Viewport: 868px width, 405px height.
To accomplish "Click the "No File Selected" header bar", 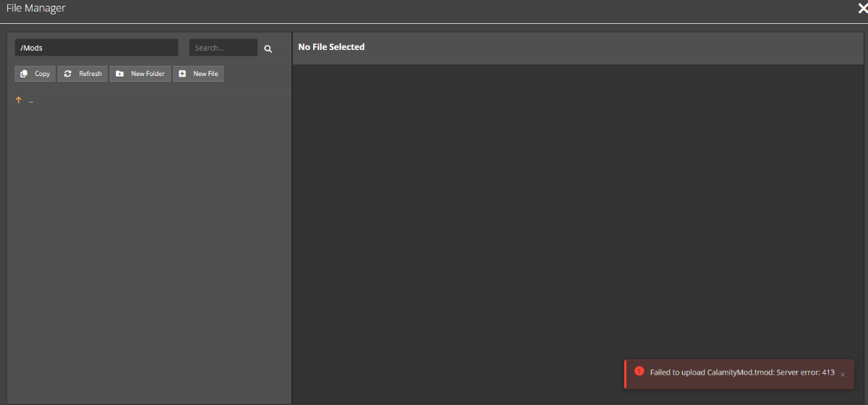I will coord(578,48).
